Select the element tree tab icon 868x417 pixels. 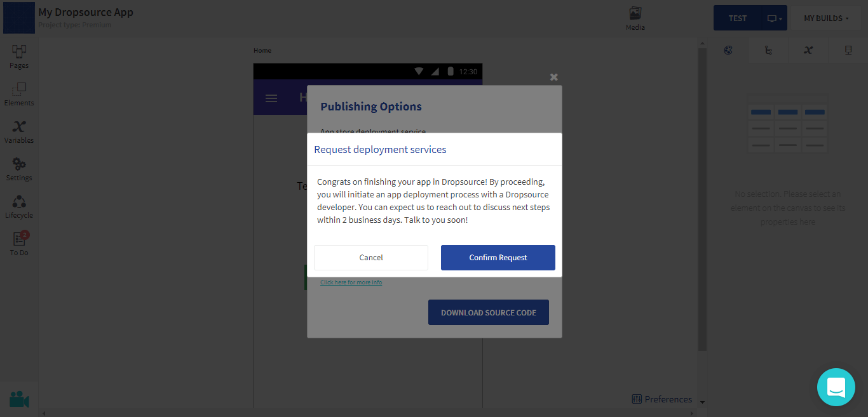click(x=768, y=51)
